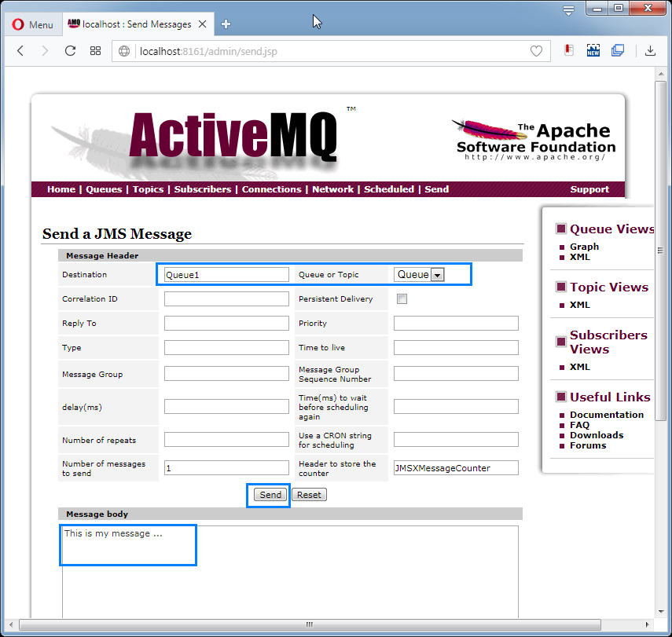Open the Queue or Topic dropdown
Image resolution: width=672 pixels, height=637 pixels.
click(x=419, y=275)
